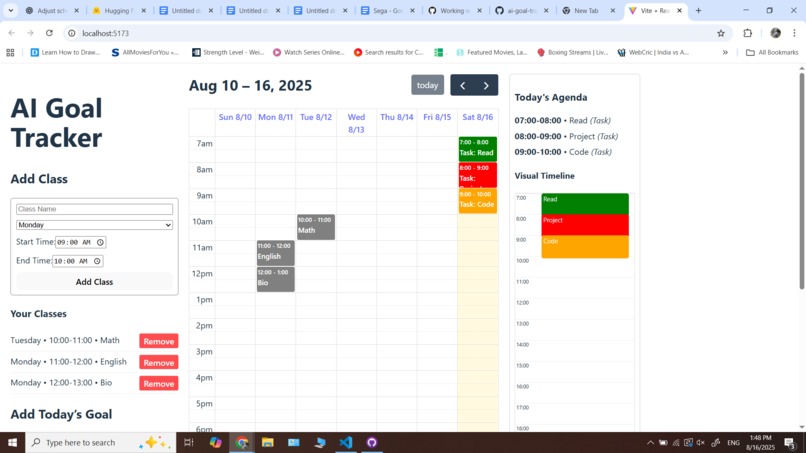Select orange Task: Code calendar event
This screenshot has height=453, width=806.
pos(478,201)
